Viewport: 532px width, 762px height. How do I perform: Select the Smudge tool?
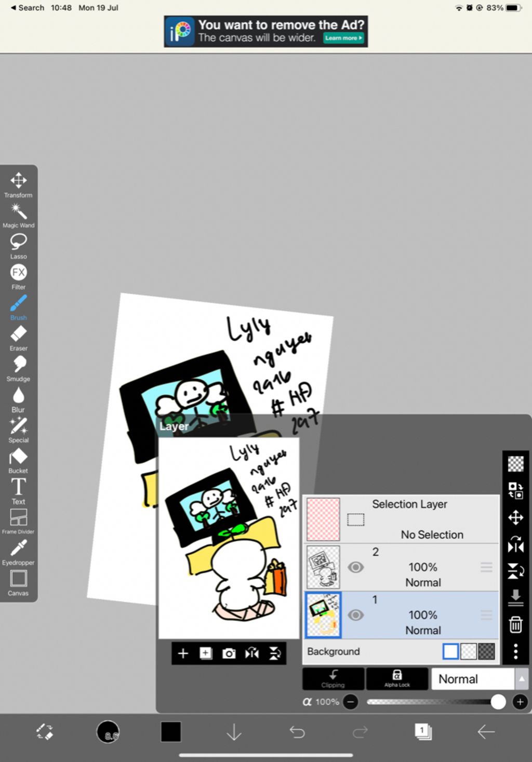tap(18, 368)
